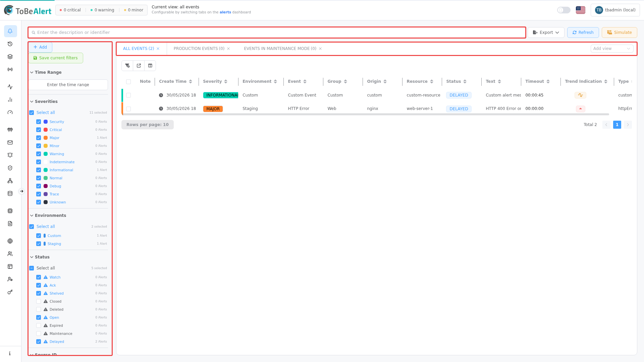
Task: Close the Production Events tab
Action: point(228,49)
